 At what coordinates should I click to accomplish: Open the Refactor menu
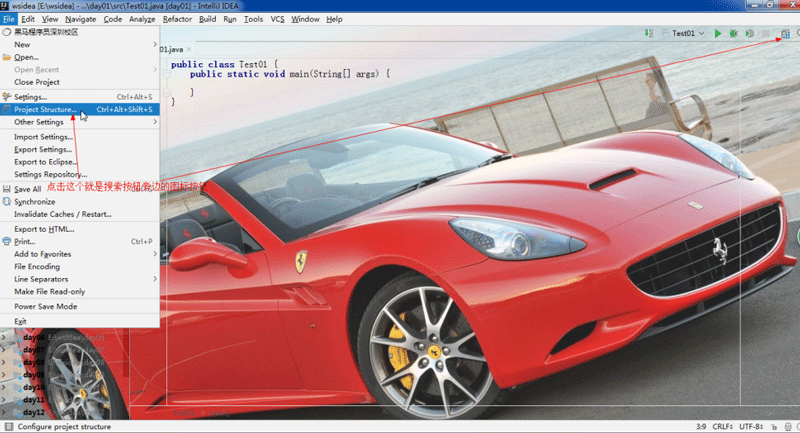(x=177, y=19)
